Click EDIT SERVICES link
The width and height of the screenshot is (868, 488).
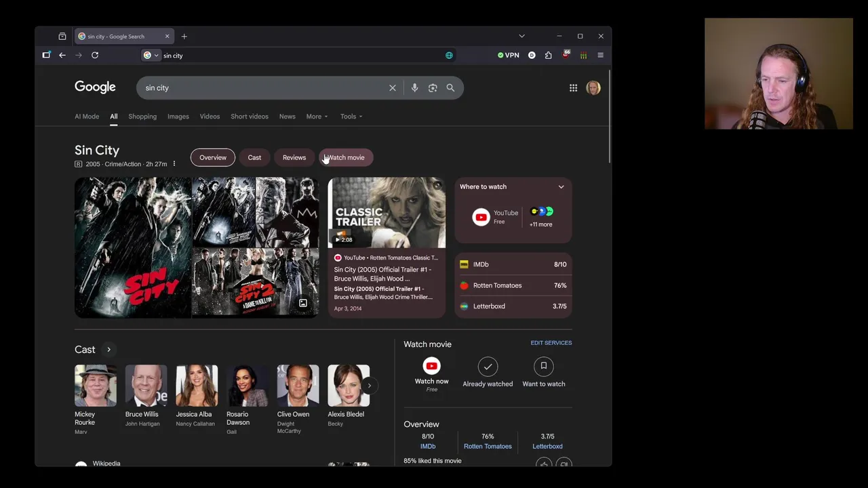click(x=551, y=343)
